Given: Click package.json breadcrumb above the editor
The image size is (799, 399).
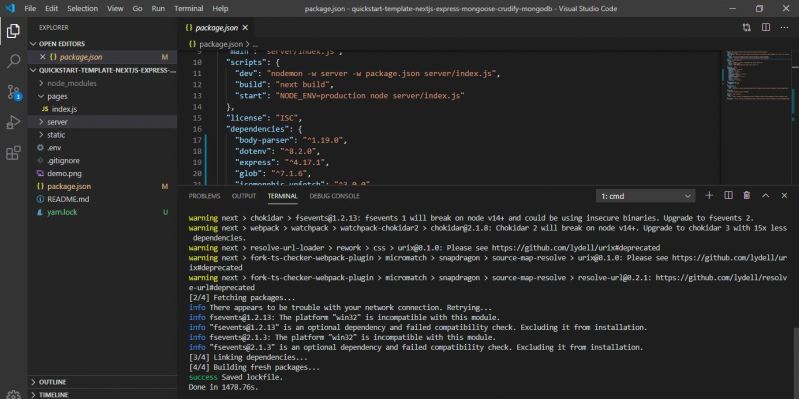Looking at the screenshot, I should click(221, 44).
